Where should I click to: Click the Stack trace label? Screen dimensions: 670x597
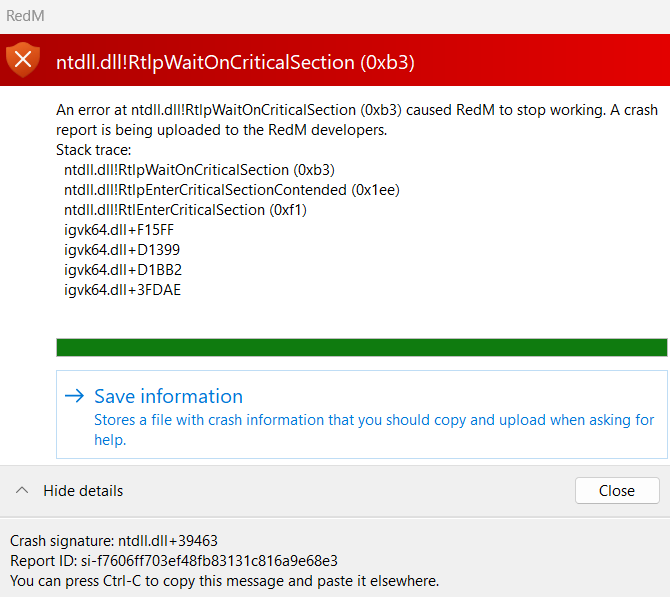tap(94, 150)
